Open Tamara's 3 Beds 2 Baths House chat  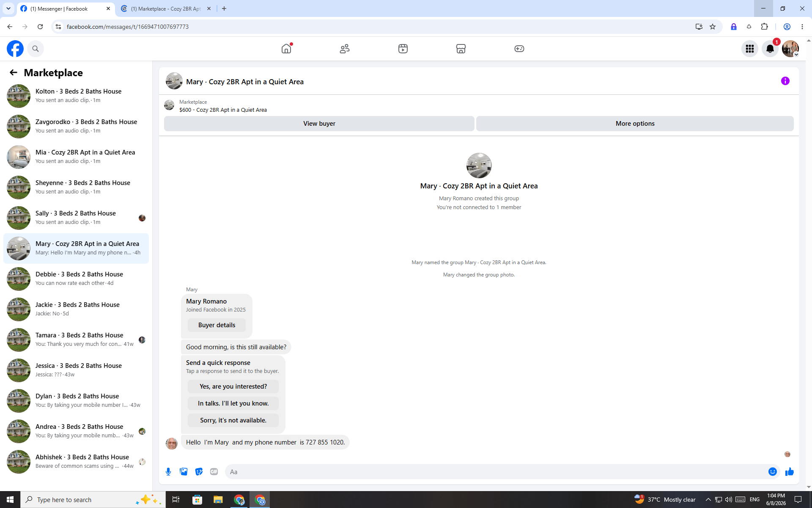pos(76,340)
